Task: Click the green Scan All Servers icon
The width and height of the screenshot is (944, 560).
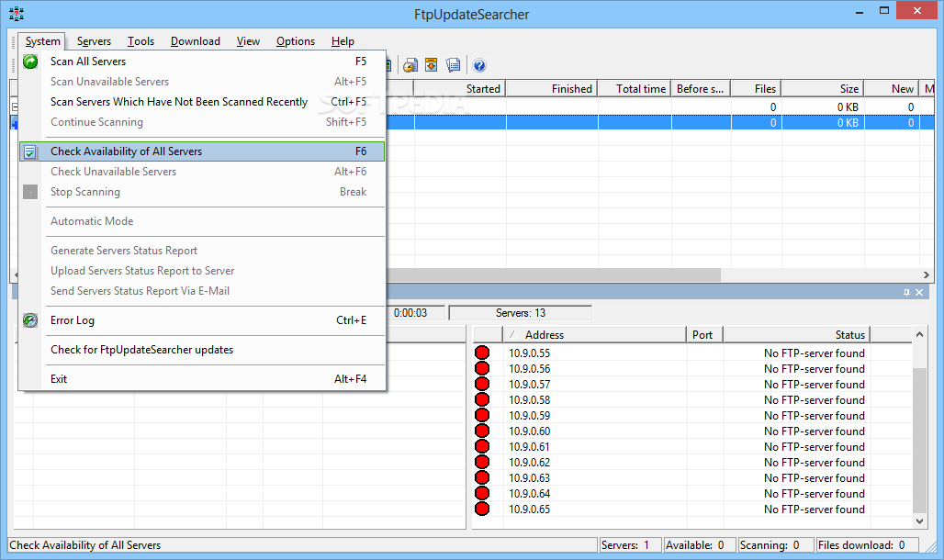Action: click(30, 62)
